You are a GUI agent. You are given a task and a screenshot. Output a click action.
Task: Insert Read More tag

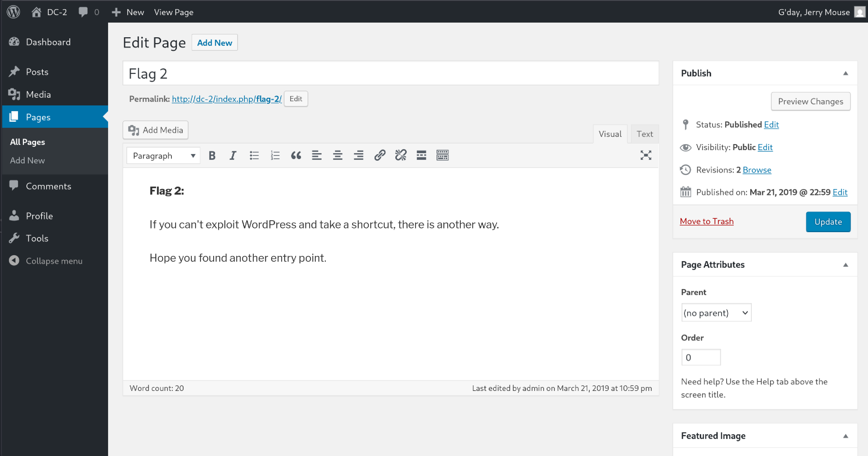[422, 155]
